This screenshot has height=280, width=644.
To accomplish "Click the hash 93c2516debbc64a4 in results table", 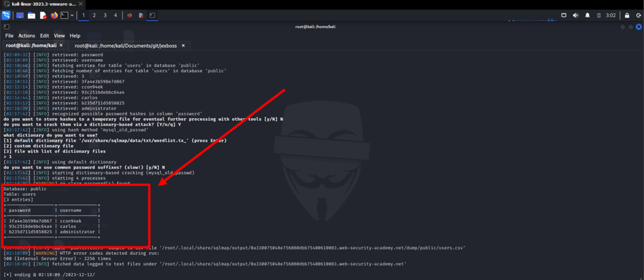I will click(30, 226).
